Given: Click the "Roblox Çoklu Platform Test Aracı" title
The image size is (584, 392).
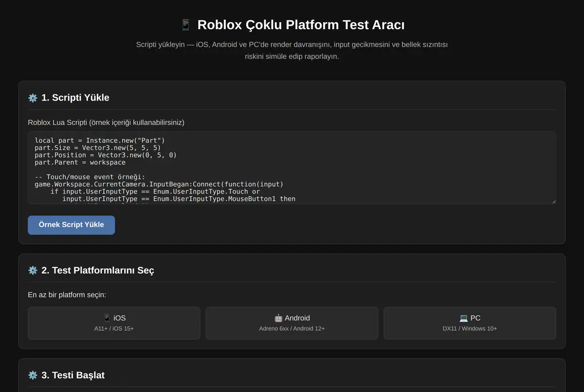Looking at the screenshot, I should (301, 25).
